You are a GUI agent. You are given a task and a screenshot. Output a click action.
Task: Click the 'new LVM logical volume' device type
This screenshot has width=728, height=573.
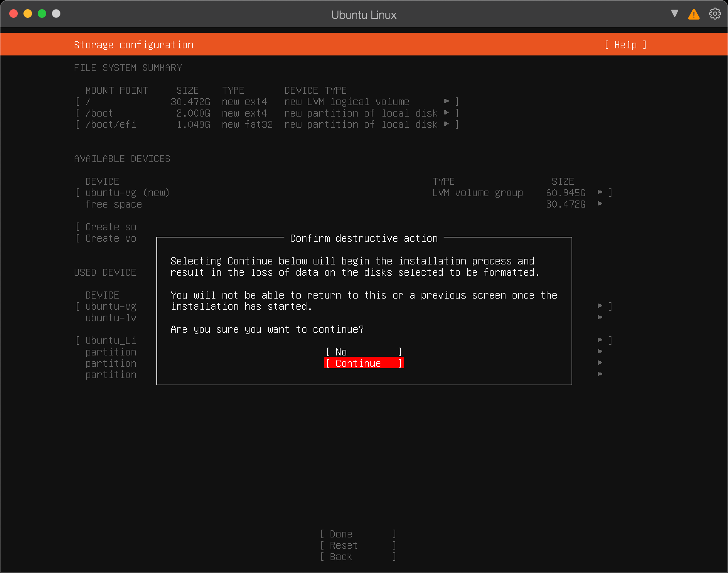coord(347,102)
